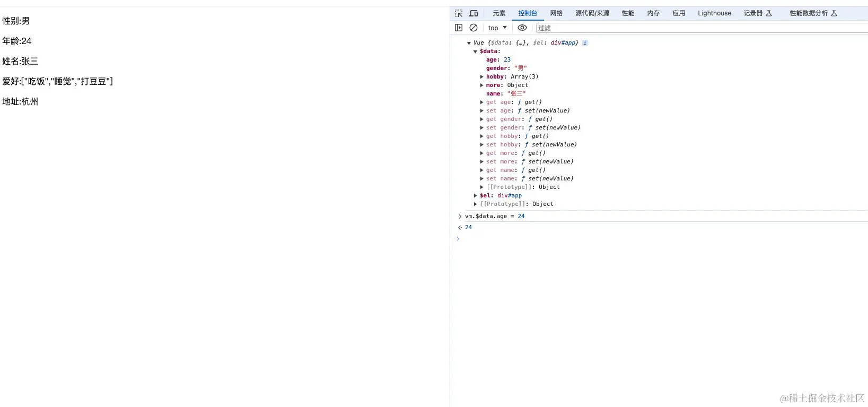Expand the get gender getter
Image resolution: width=868 pixels, height=407 pixels.
tap(481, 119)
